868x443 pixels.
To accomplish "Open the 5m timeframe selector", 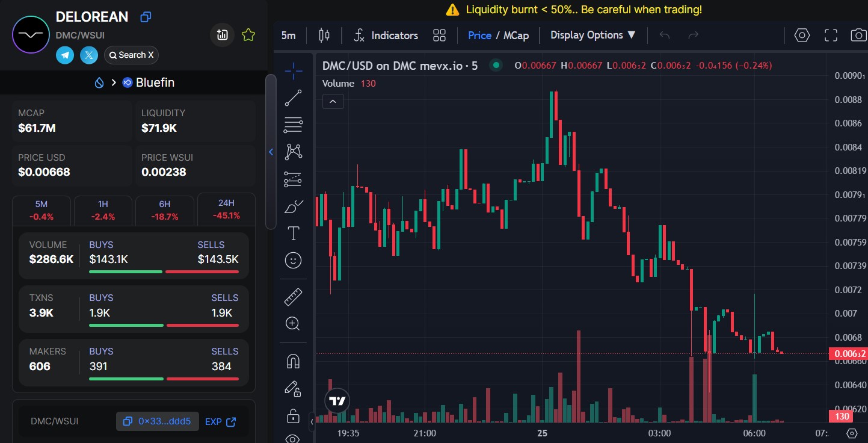I will (289, 36).
